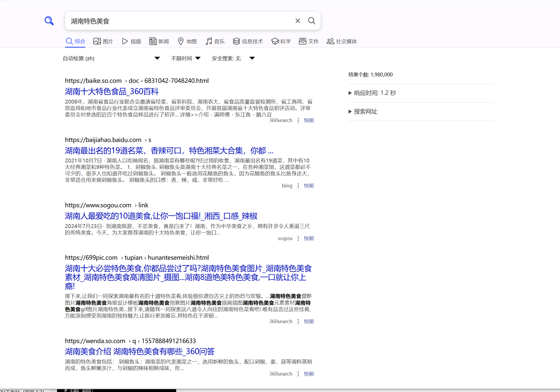Viewport: 560px width, 392px height.
Task: Switch to the 视频 videos tab
Action: (132, 41)
